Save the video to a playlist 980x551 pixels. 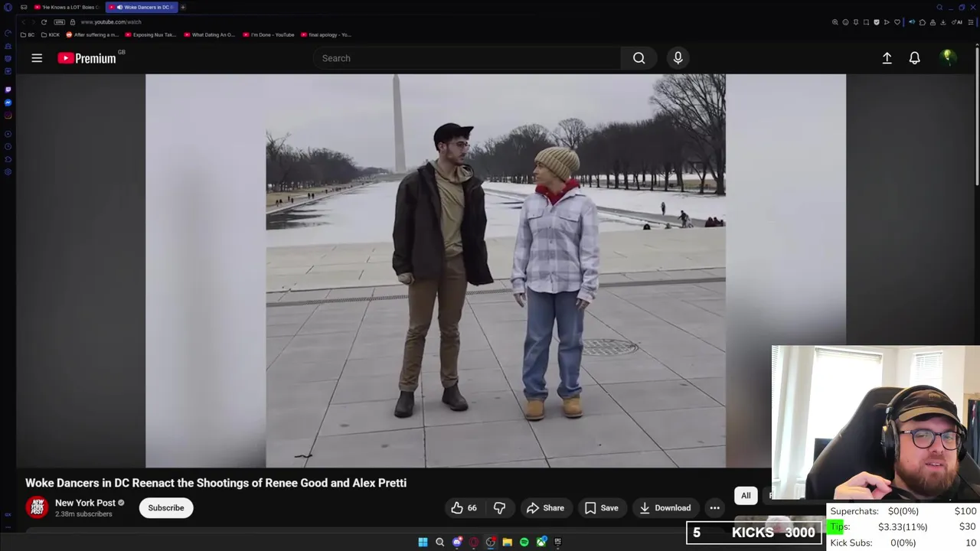[601, 507]
